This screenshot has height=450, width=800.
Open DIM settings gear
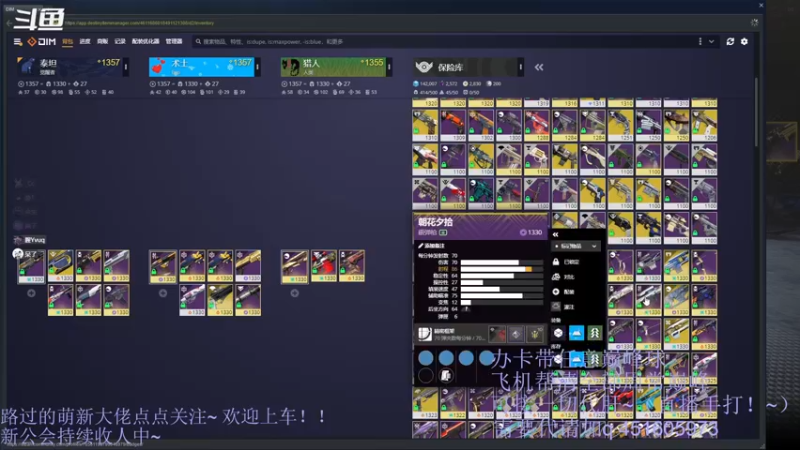point(744,41)
